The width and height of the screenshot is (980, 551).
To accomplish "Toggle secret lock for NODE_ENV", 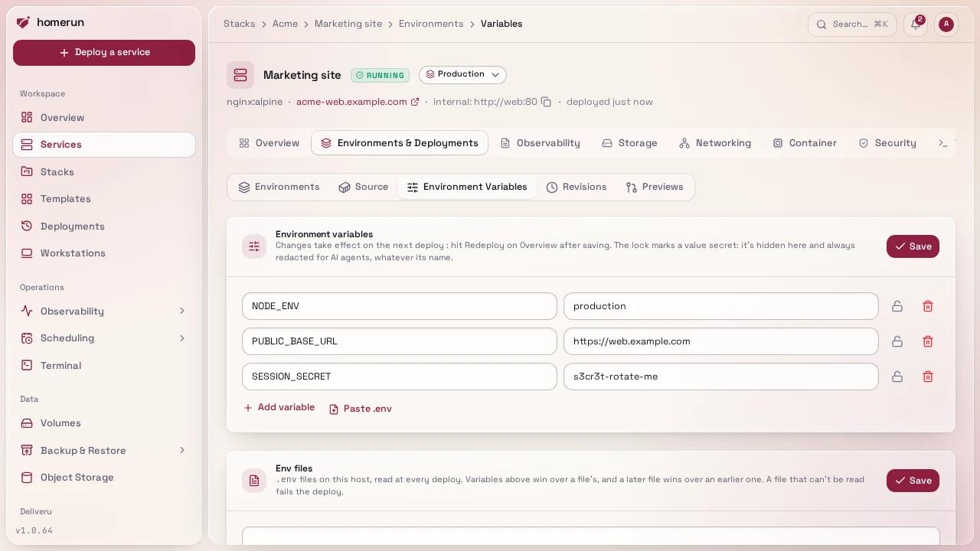I will tap(897, 306).
